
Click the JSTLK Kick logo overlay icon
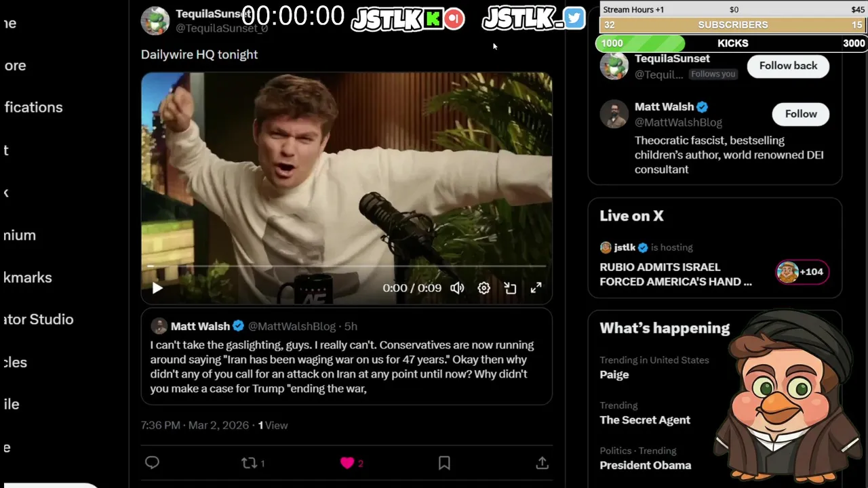[433, 19]
